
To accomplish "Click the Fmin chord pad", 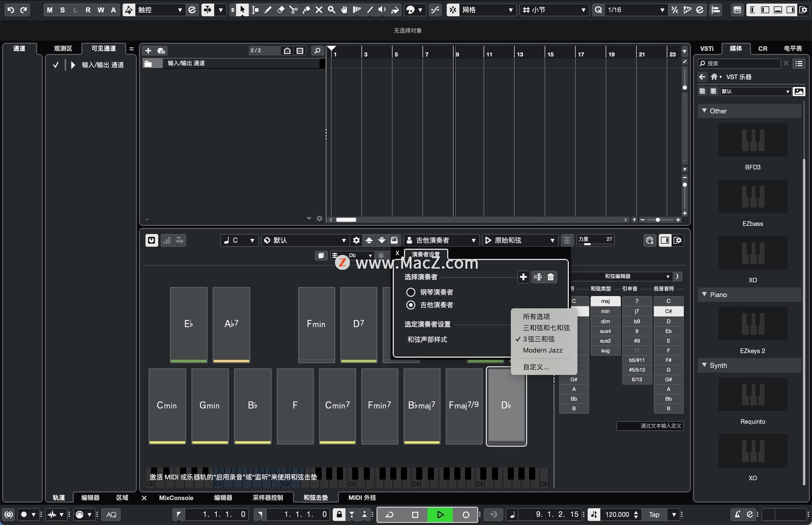I will pos(316,324).
